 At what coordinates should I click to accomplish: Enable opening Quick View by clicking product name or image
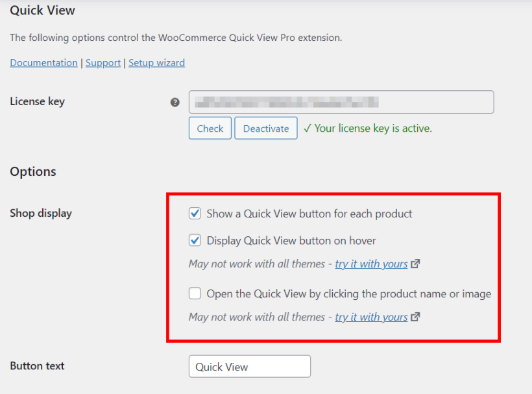coord(195,293)
